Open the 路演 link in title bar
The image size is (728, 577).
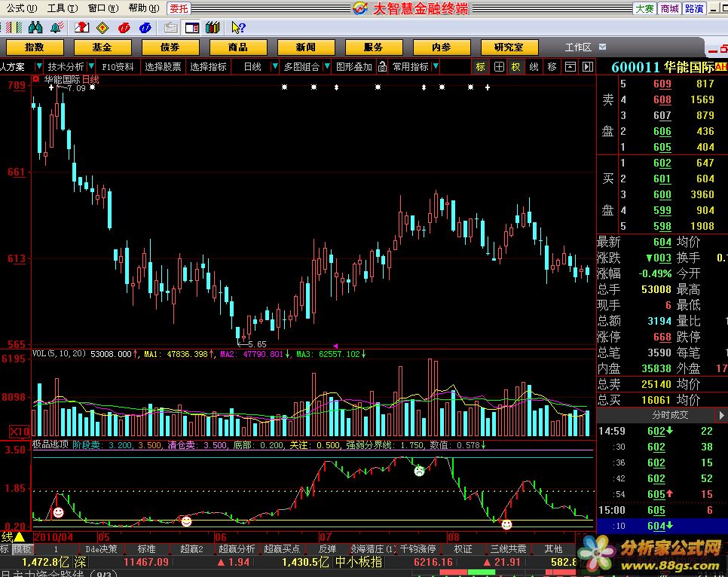[694, 8]
